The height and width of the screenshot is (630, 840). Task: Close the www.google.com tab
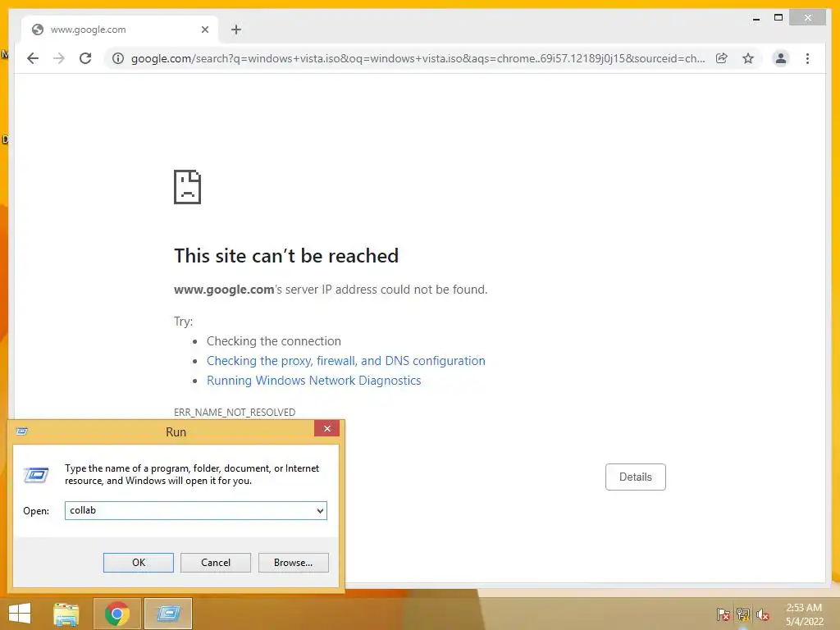coord(204,30)
